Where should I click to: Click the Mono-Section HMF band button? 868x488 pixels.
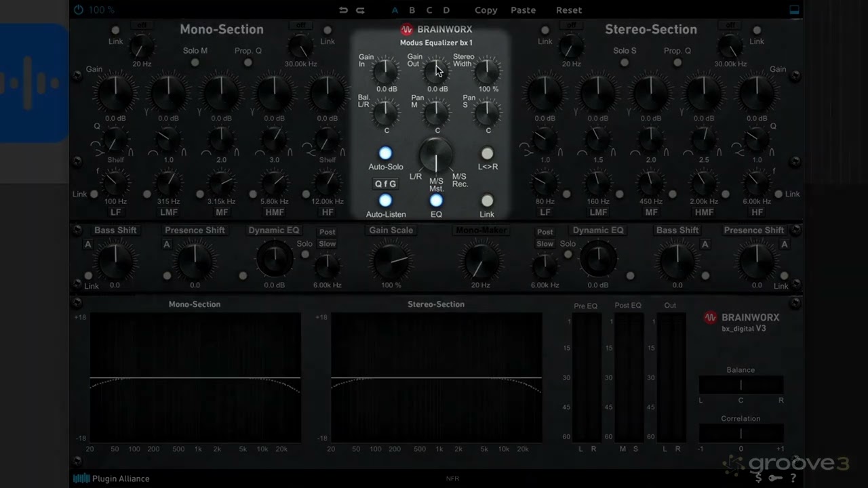tap(275, 212)
